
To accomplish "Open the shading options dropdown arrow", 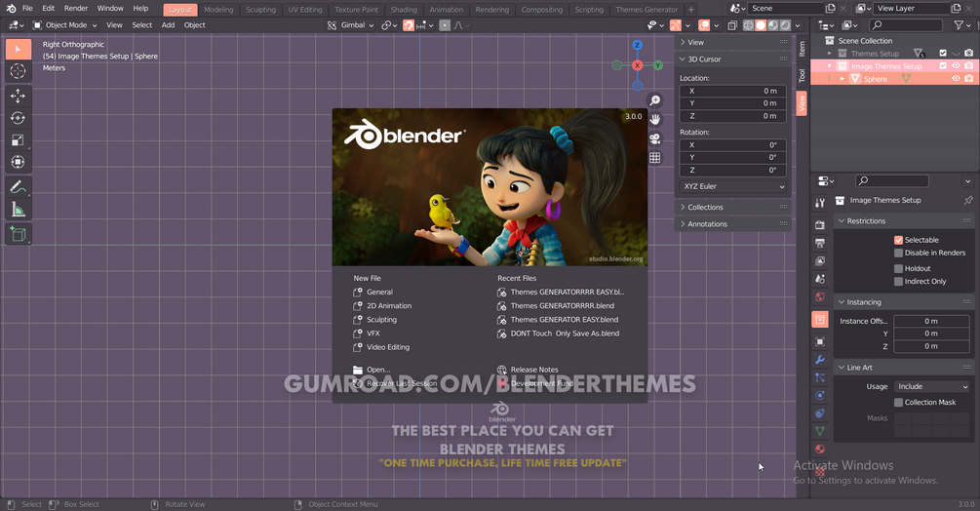I will tap(798, 25).
